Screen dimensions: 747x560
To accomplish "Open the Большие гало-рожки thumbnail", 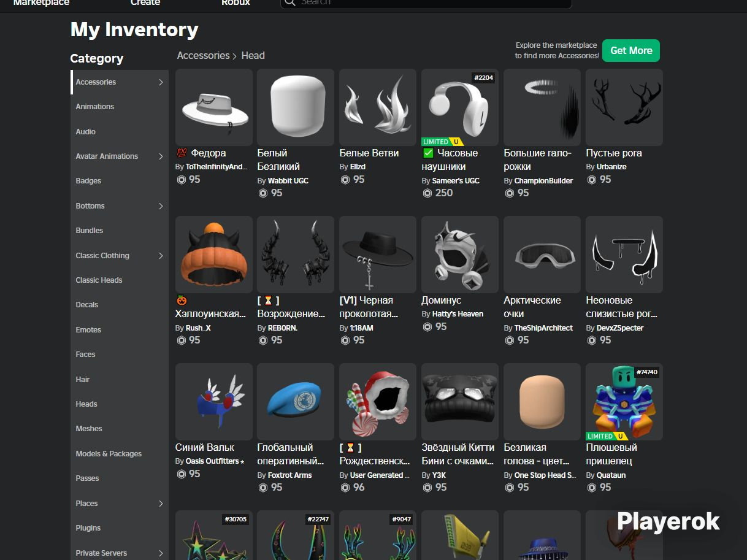I will coord(542,107).
